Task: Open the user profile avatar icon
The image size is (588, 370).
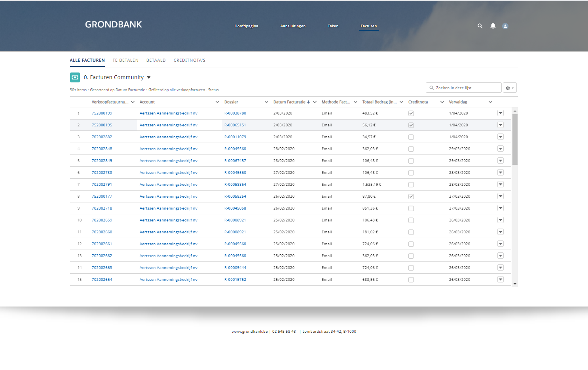Action: tap(505, 26)
